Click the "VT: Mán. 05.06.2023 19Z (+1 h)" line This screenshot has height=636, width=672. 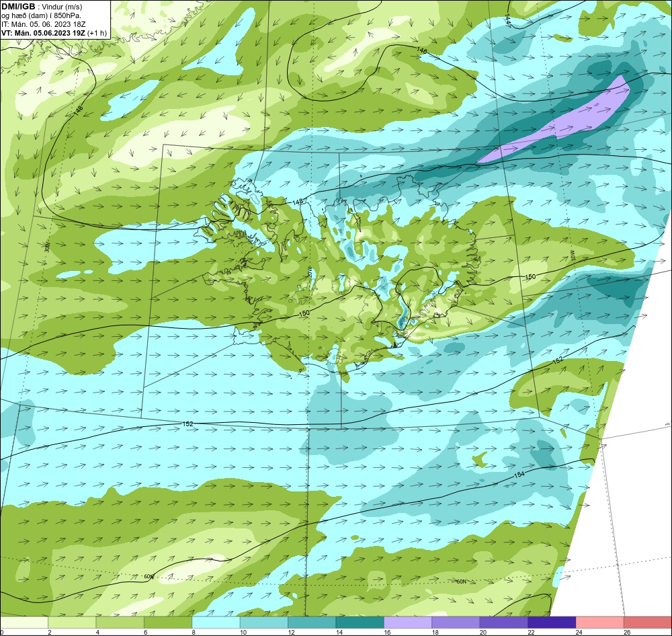[x=54, y=33]
